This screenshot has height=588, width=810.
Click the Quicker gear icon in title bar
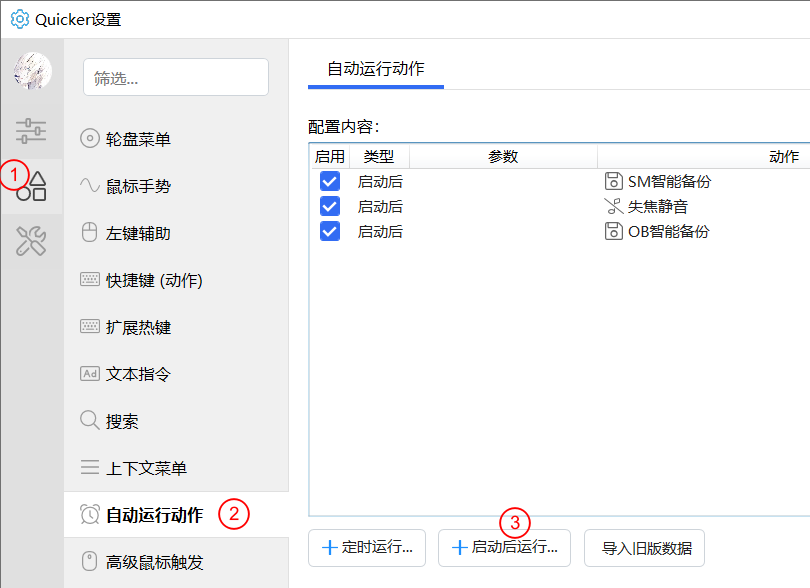[x=20, y=19]
